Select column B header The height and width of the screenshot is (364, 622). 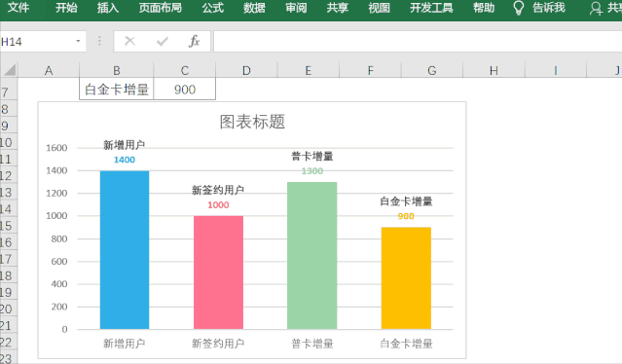pyautogui.click(x=116, y=71)
